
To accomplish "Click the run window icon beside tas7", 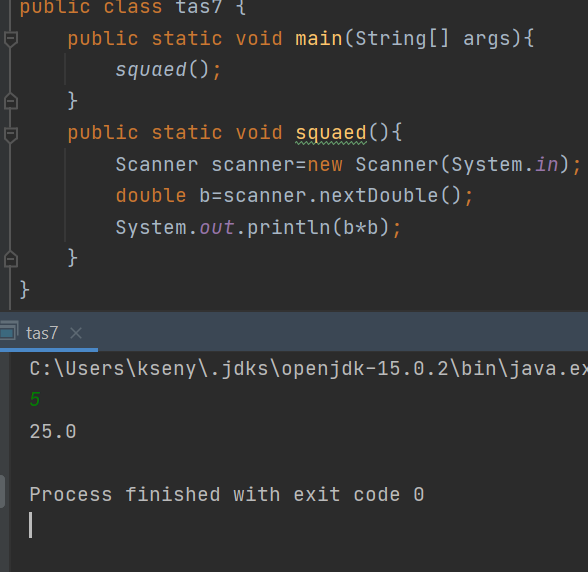I will click(8, 331).
